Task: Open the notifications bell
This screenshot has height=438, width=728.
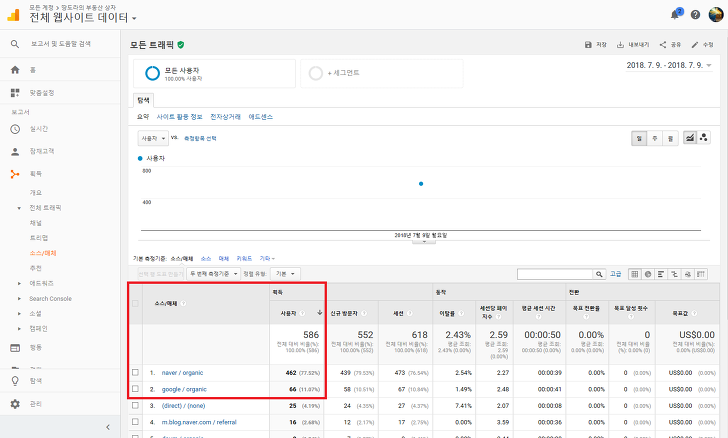Action: [675, 15]
